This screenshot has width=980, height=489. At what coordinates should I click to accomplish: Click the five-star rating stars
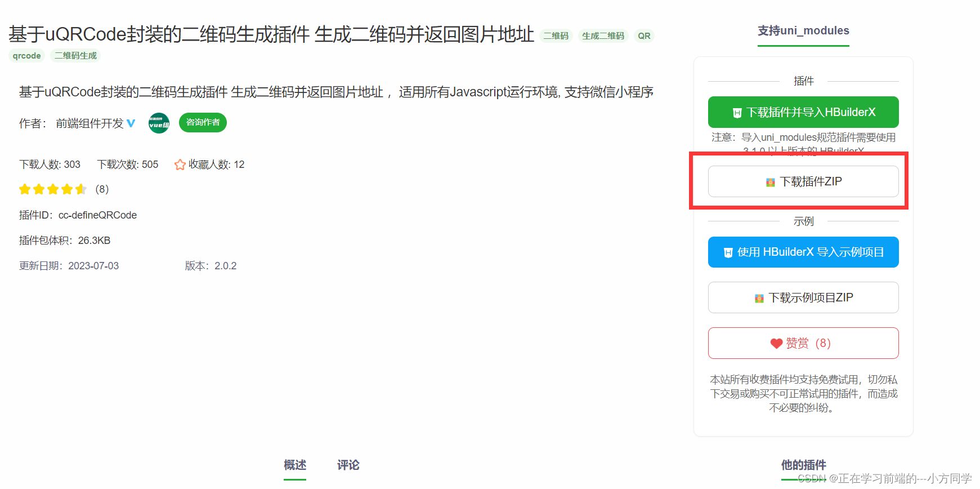coord(53,189)
